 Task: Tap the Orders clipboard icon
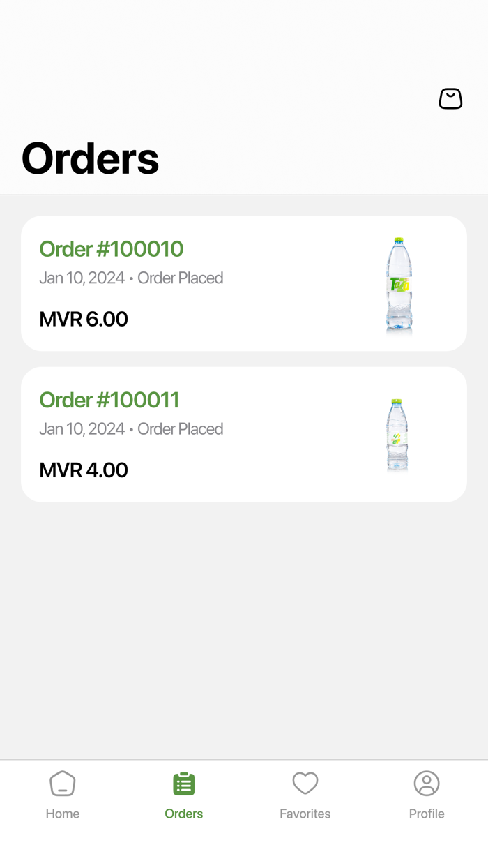click(183, 783)
